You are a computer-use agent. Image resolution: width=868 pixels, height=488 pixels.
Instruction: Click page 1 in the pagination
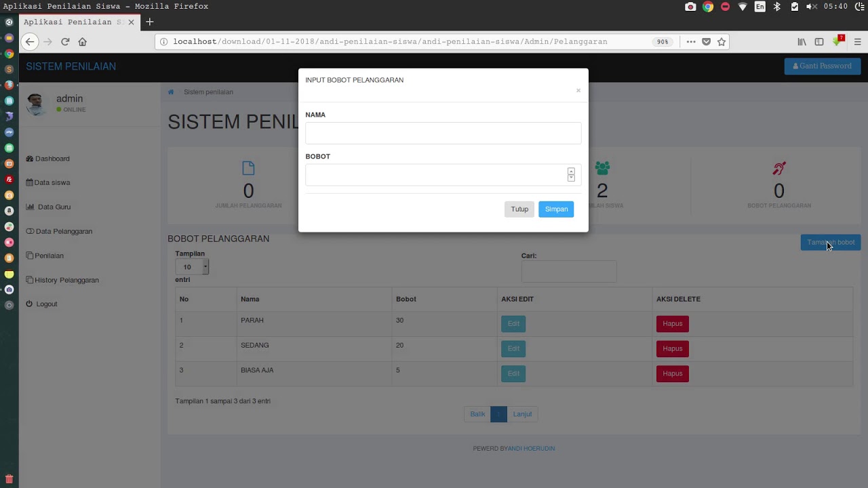pos(498,414)
